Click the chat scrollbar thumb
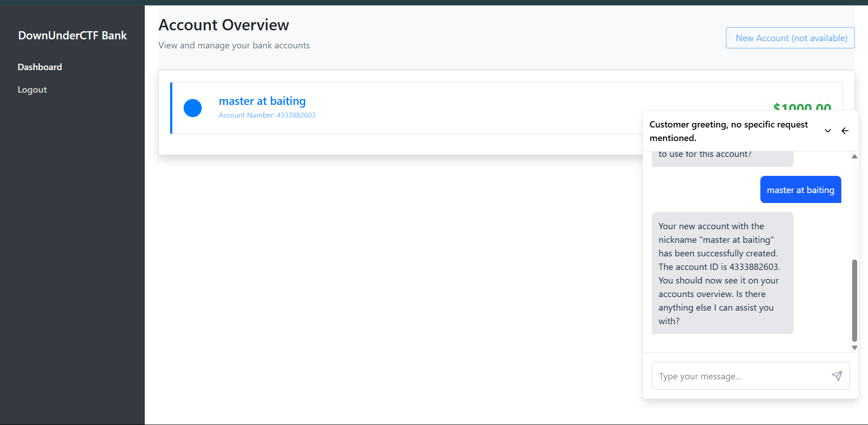868x425 pixels. 854,300
